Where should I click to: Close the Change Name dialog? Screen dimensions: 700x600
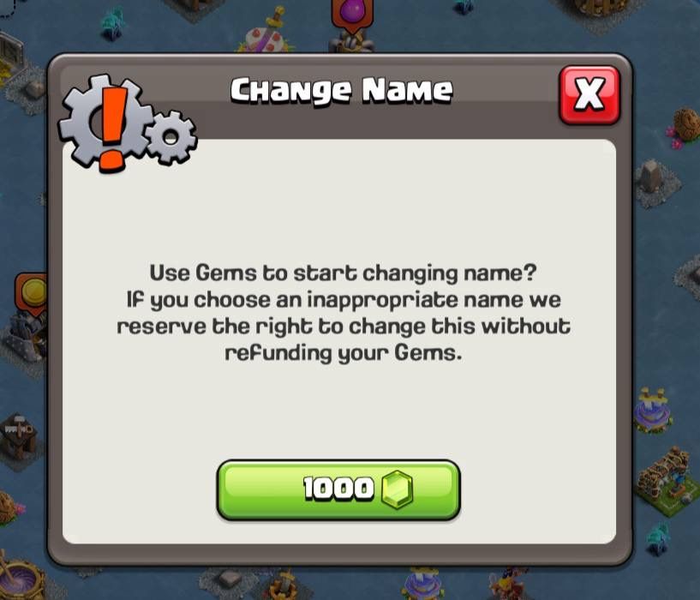coord(589,94)
